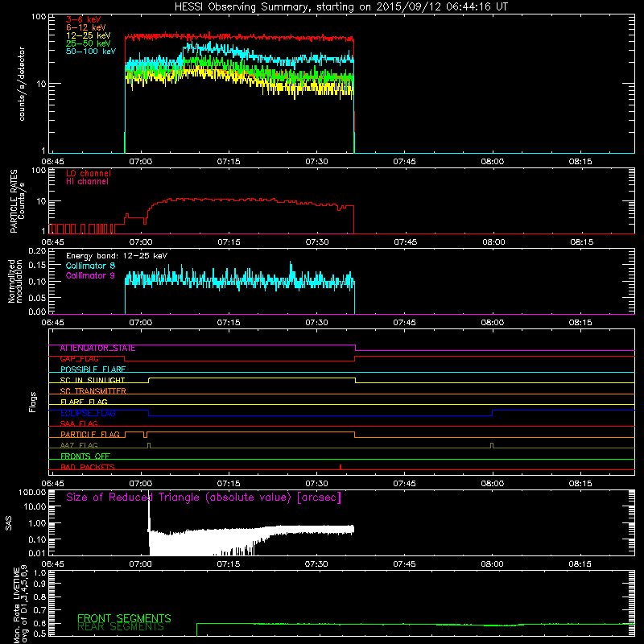Select the Collimator 8 legend label

(x=90, y=266)
